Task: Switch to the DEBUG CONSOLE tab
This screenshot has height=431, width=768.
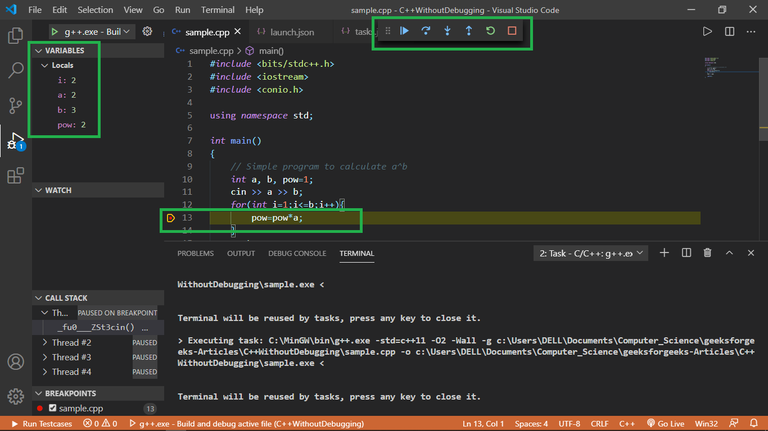Action: click(x=297, y=253)
